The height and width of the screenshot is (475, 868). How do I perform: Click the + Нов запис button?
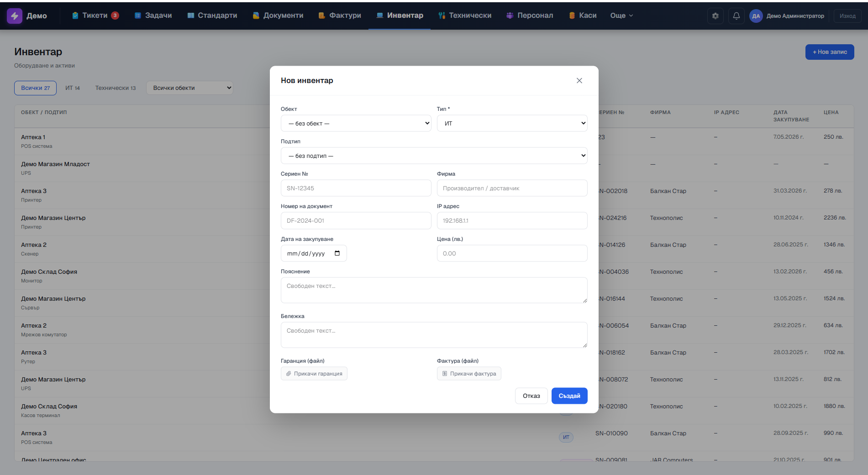pos(829,52)
